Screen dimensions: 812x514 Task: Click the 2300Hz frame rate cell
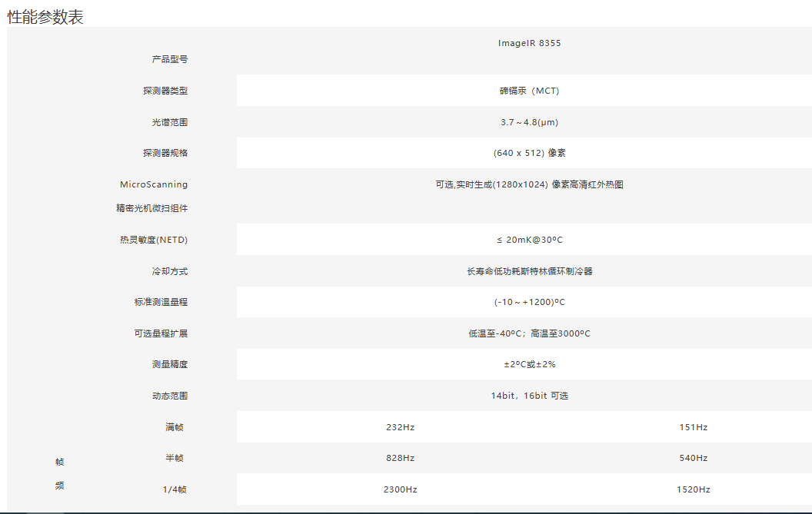coord(401,489)
